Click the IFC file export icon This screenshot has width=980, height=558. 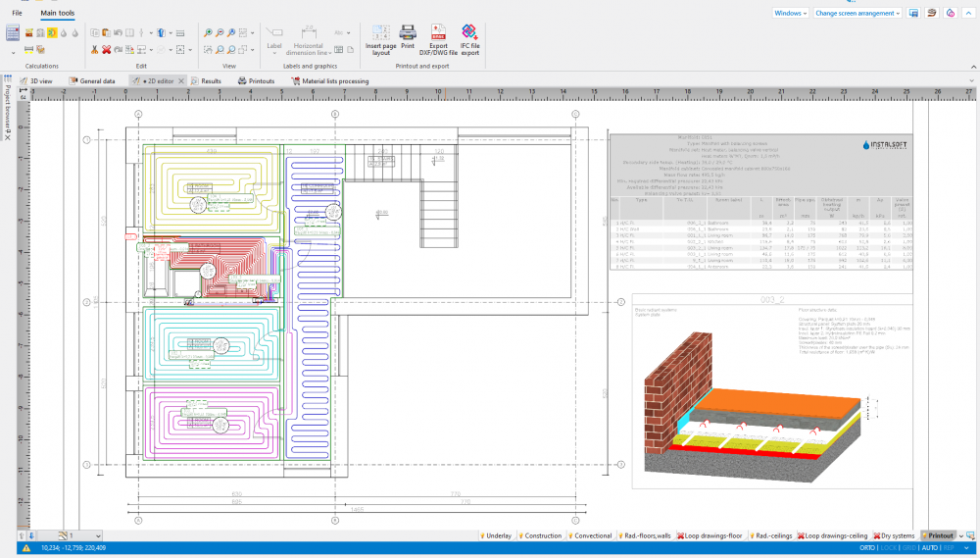(470, 32)
